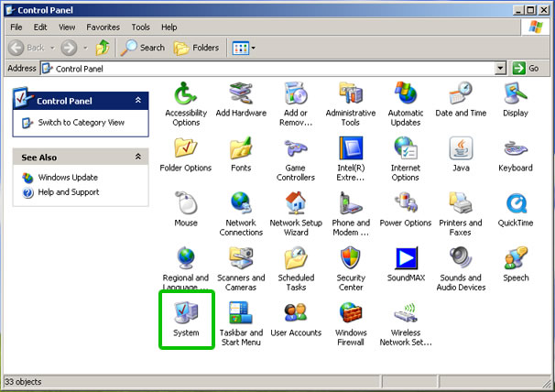This screenshot has height=392, width=555.
Task: Open the Tools menu
Action: pos(140,27)
